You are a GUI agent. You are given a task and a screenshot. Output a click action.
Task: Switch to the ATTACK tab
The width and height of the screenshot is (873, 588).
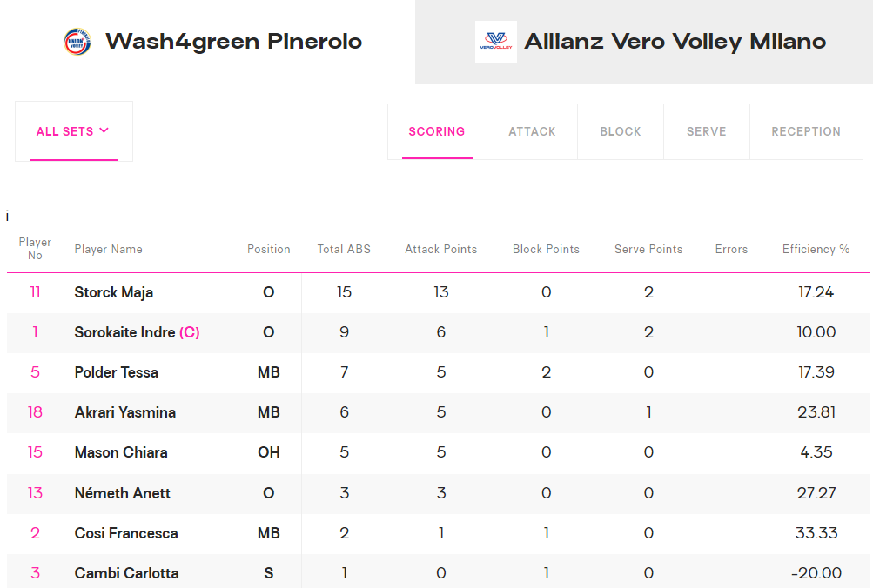[x=533, y=132]
